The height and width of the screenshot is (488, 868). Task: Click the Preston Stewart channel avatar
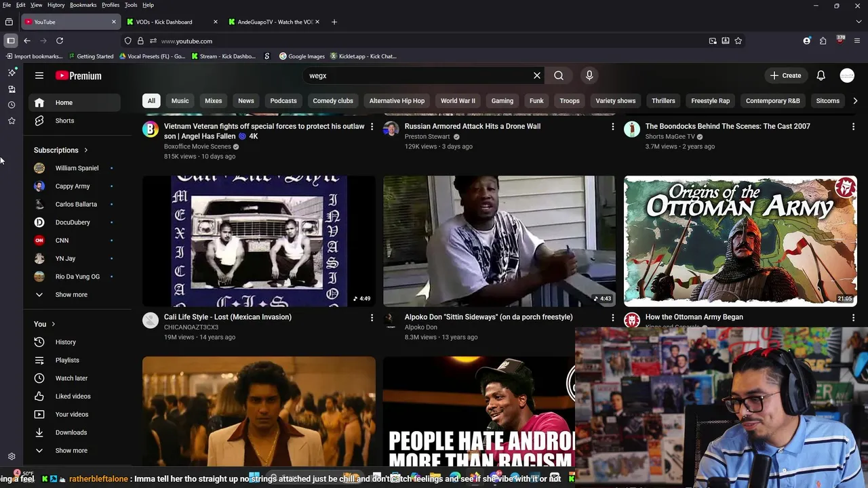pos(391,129)
